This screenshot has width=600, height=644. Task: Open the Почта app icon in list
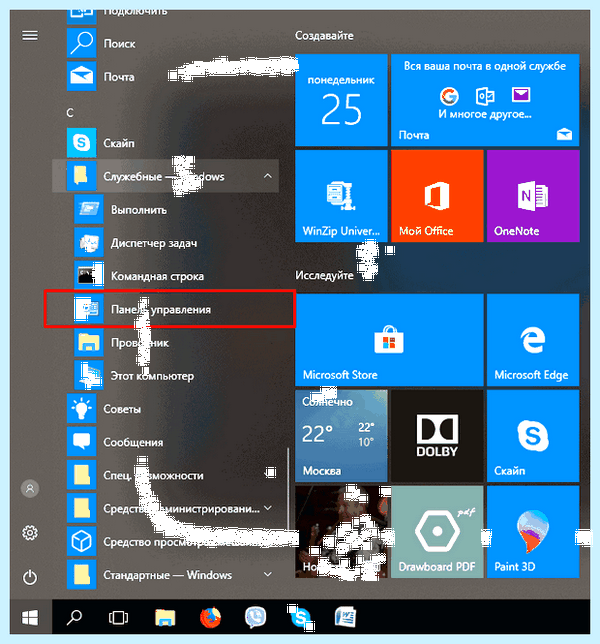click(x=81, y=76)
